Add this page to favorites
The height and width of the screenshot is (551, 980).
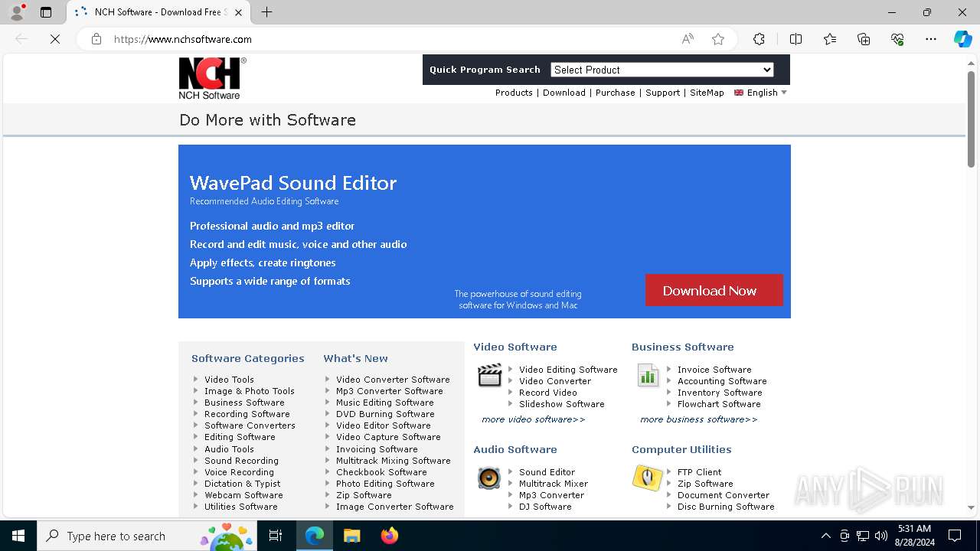[x=718, y=39]
